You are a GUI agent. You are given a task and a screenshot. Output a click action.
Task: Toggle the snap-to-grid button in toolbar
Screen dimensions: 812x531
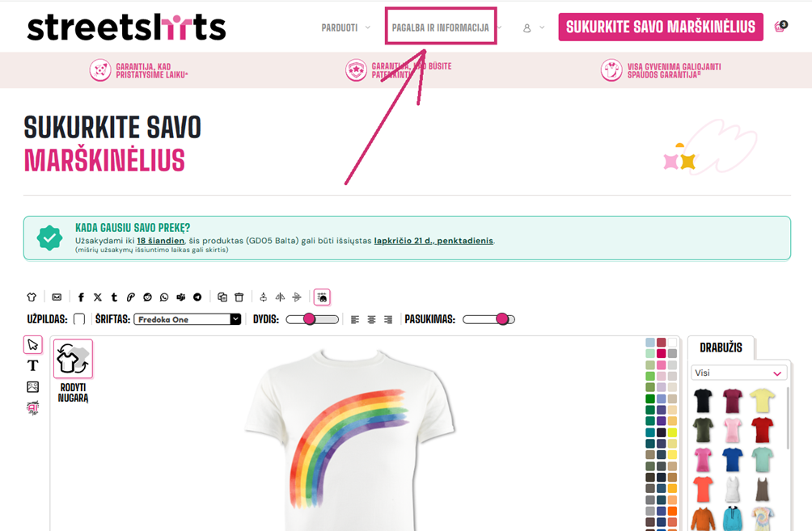coord(322,297)
